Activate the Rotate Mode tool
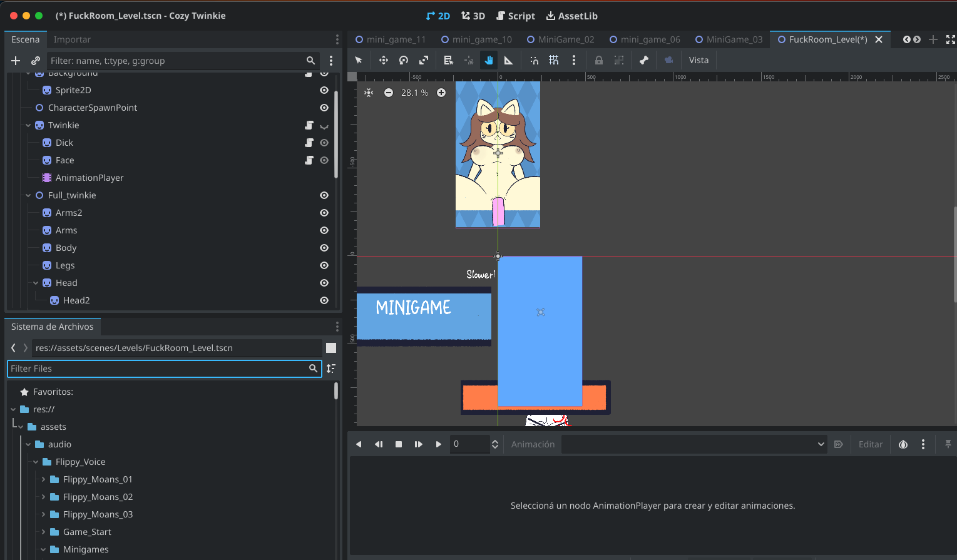Image resolution: width=957 pixels, height=560 pixels. 404,60
